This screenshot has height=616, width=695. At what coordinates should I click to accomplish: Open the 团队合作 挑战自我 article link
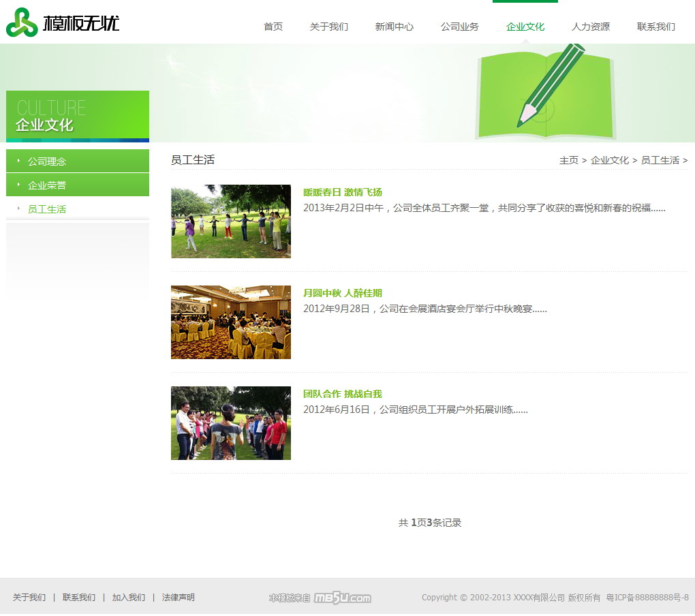[x=342, y=394]
